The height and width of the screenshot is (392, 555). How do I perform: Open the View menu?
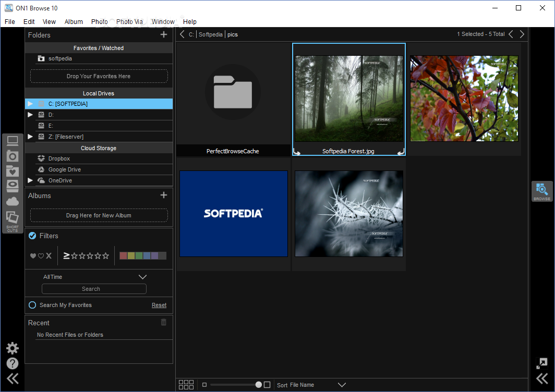point(49,21)
